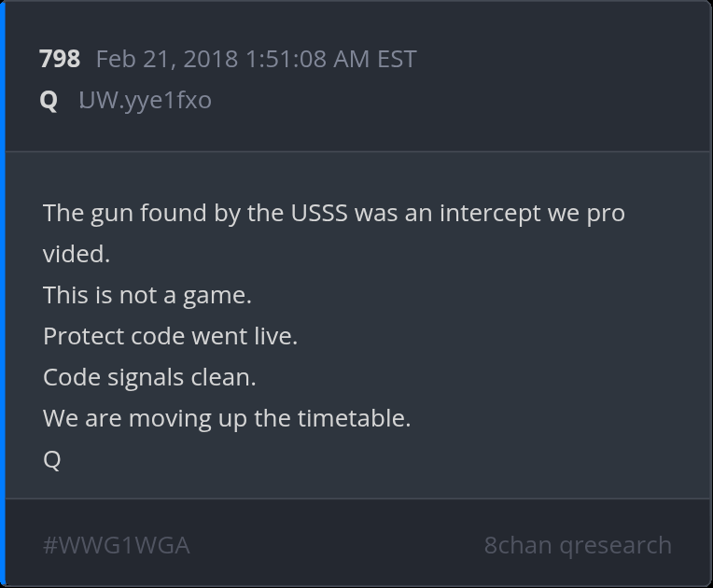Click the Q signature ending the post body

(52, 459)
